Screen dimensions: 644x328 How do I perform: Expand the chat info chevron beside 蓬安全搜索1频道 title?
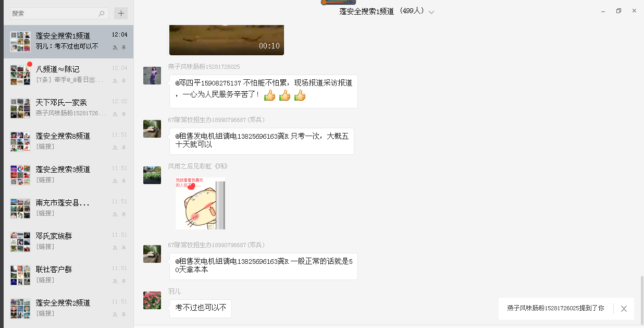pyautogui.click(x=431, y=12)
